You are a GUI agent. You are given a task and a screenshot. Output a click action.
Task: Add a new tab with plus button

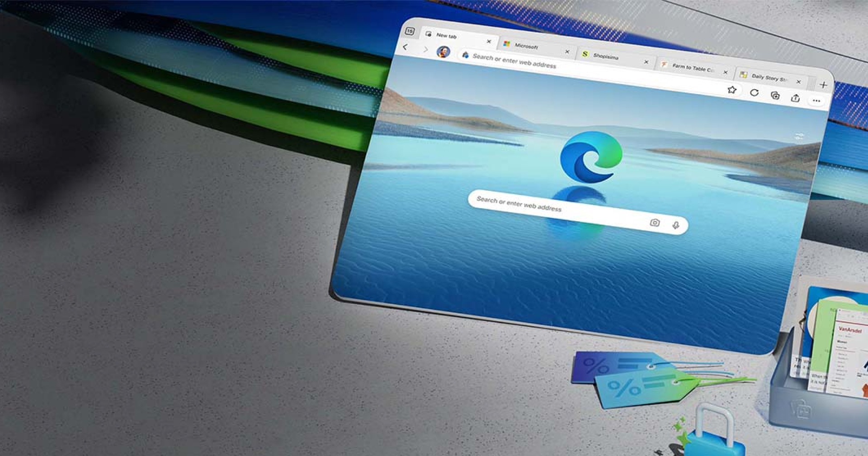(x=823, y=85)
